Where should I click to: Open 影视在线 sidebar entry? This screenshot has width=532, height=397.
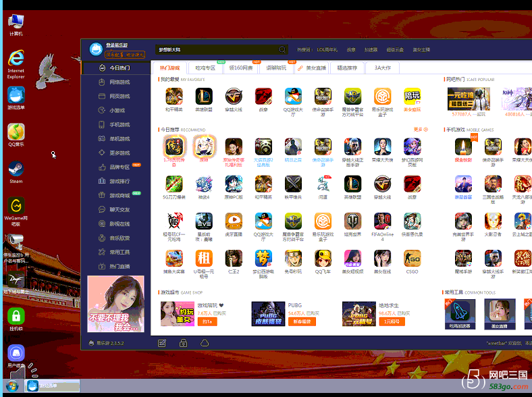(115, 224)
